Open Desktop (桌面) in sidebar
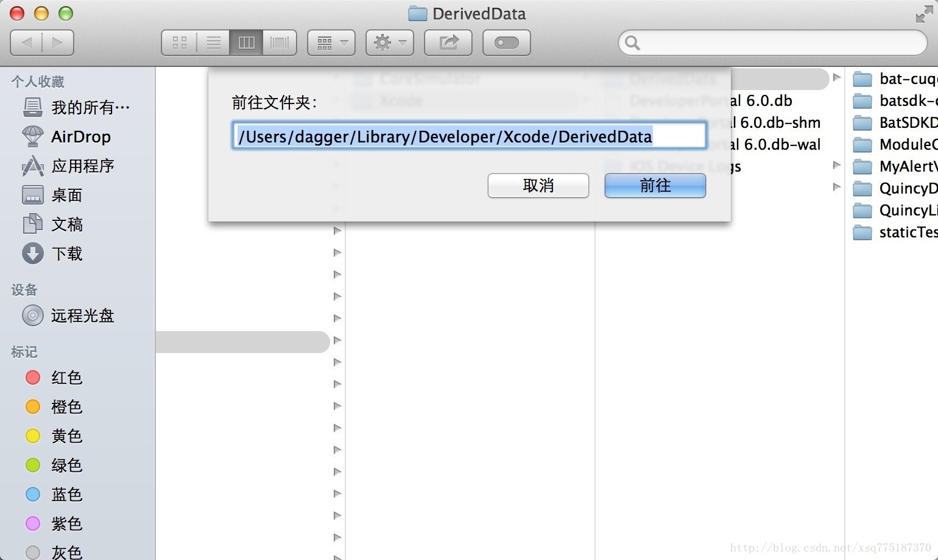Viewport: 938px width, 560px height. point(52,195)
